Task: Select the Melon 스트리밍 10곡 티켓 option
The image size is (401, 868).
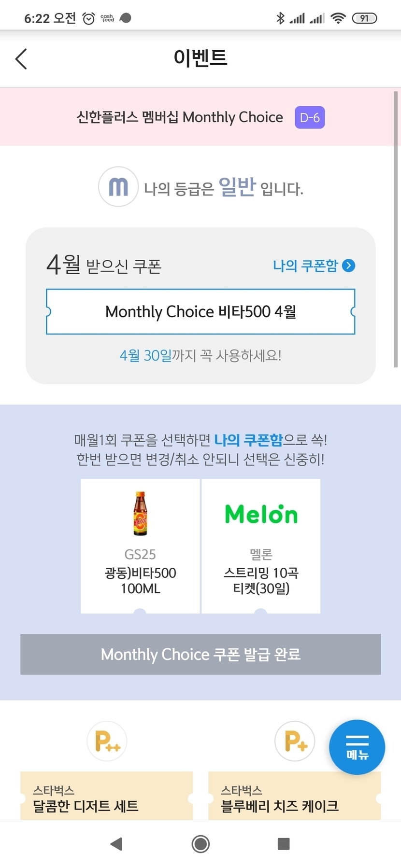Action: point(261,546)
